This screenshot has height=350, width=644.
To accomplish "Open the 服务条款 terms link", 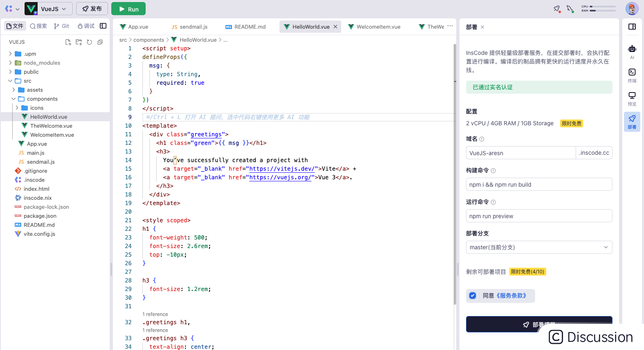I will point(511,296).
